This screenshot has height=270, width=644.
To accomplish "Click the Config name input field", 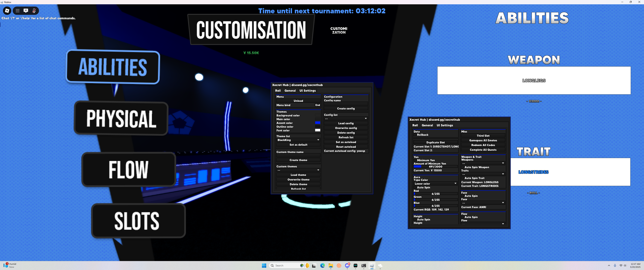I will [x=346, y=104].
